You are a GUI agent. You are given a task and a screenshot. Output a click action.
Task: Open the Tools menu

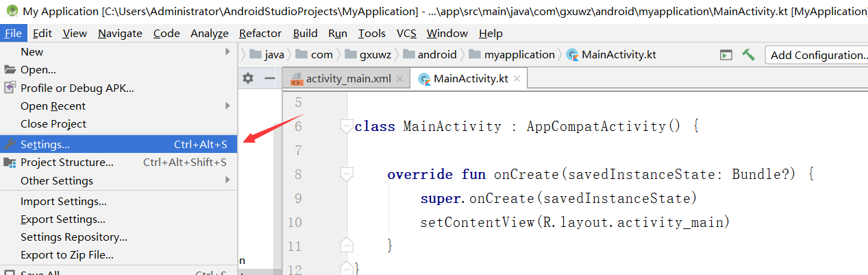pyautogui.click(x=372, y=33)
